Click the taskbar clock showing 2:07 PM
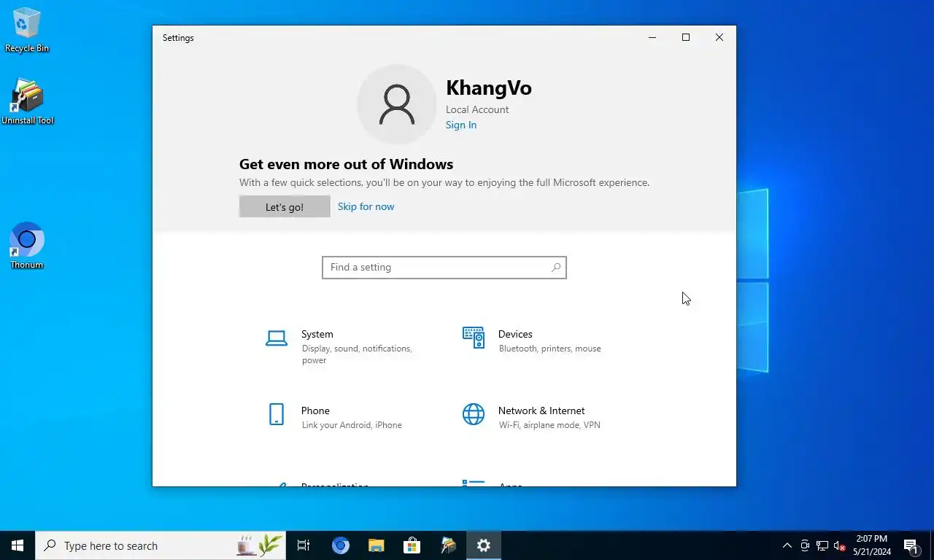934x560 pixels. [872, 545]
